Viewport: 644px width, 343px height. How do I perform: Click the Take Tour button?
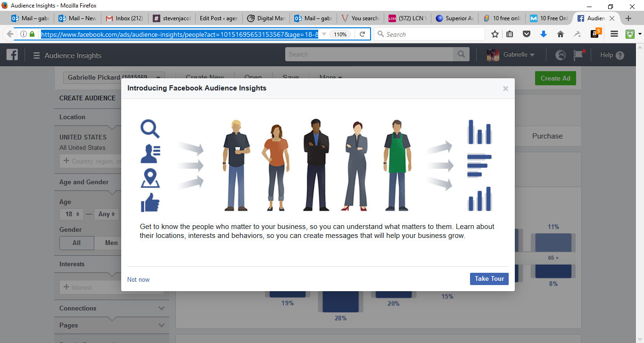(489, 278)
